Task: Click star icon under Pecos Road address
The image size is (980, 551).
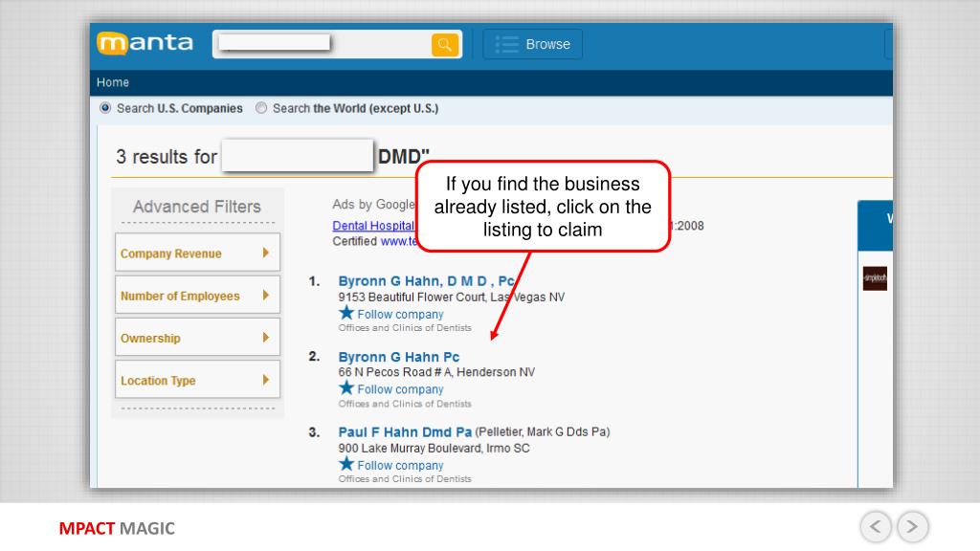Action: click(x=346, y=387)
